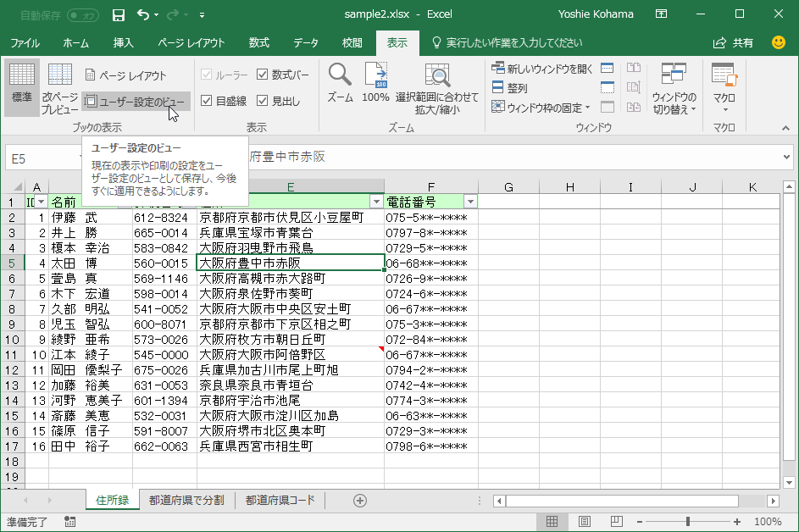Click the Yoshie Kohama account name
This screenshot has height=532, width=799.
pyautogui.click(x=596, y=14)
